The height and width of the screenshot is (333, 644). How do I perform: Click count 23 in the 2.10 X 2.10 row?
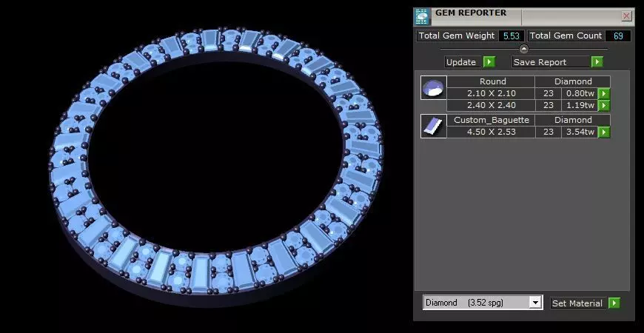click(549, 94)
